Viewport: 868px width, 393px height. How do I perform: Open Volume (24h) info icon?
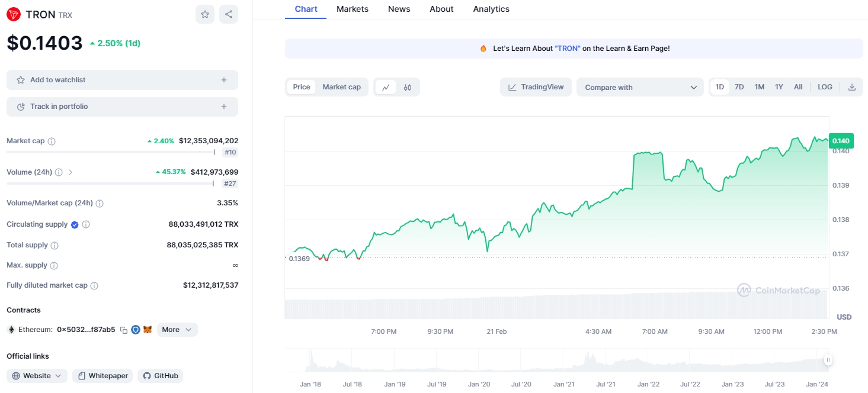point(59,172)
